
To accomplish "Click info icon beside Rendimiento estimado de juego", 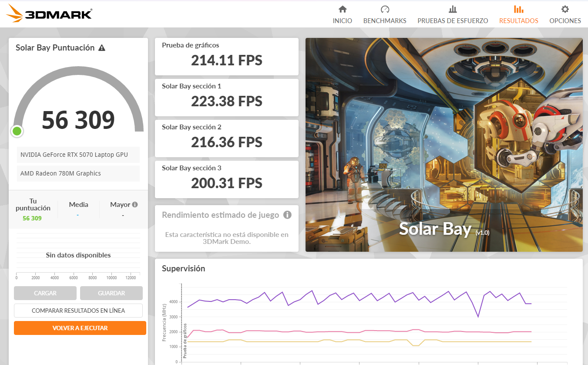I will pos(287,215).
